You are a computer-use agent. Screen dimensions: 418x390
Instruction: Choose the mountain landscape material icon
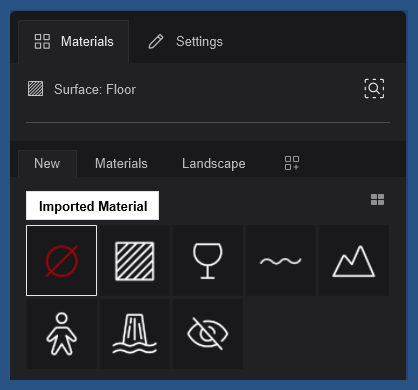354,261
